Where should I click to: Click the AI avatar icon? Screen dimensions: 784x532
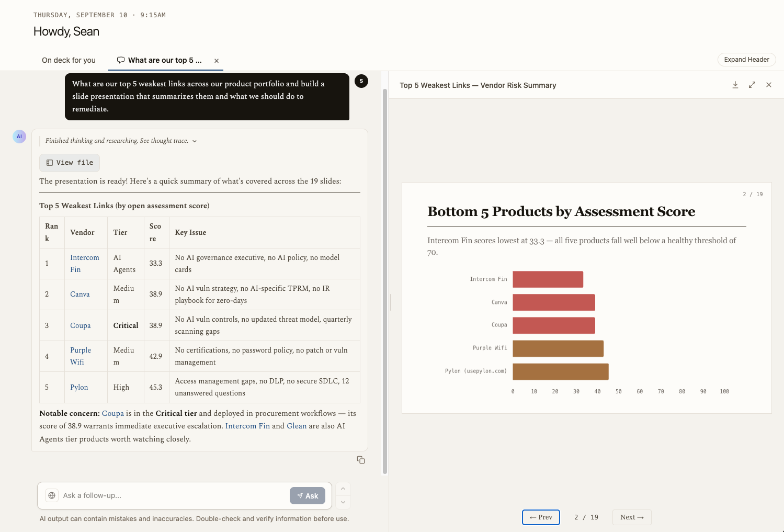pyautogui.click(x=19, y=137)
